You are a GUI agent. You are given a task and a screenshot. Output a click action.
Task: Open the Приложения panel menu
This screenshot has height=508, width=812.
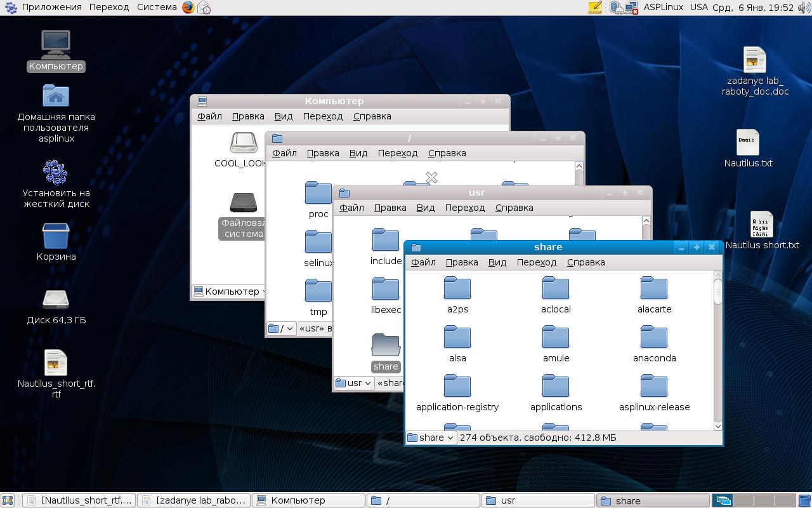tap(51, 8)
